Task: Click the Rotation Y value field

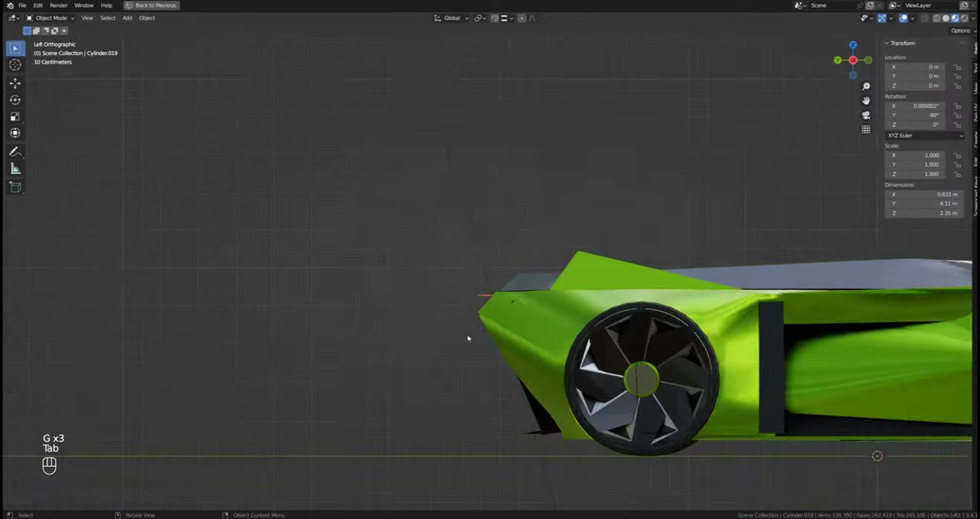Action: click(915, 116)
